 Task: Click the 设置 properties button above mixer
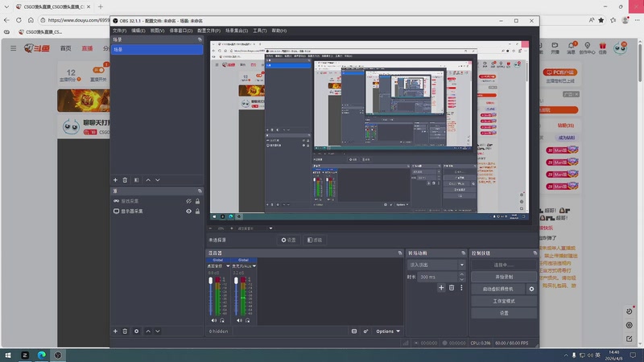point(288,240)
